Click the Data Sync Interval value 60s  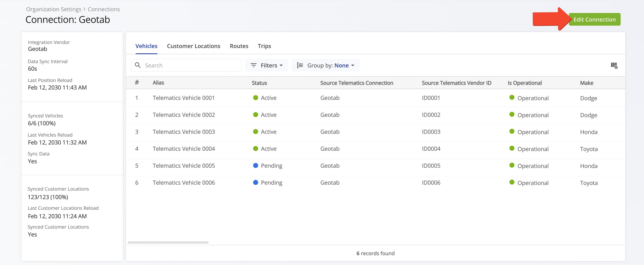(32, 69)
